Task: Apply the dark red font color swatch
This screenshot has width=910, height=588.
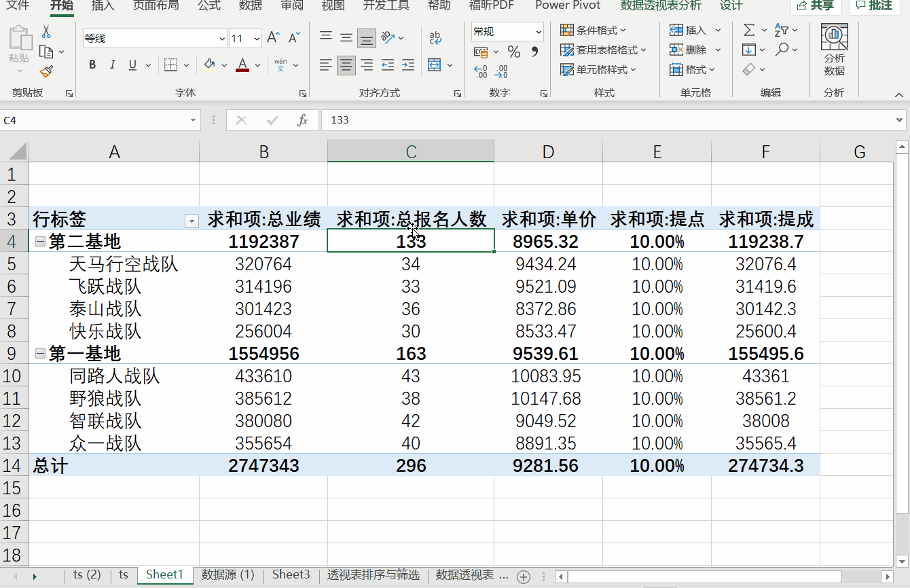Action: tap(243, 65)
